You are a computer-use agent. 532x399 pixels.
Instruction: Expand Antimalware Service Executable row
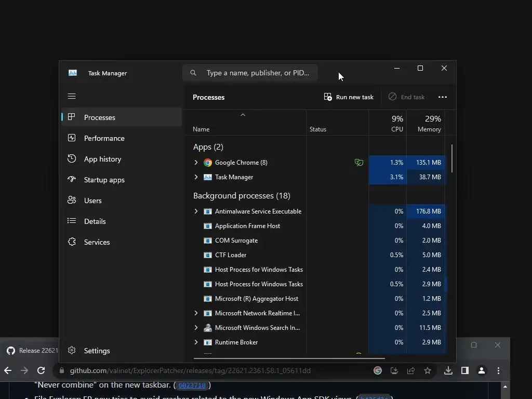[x=196, y=211]
